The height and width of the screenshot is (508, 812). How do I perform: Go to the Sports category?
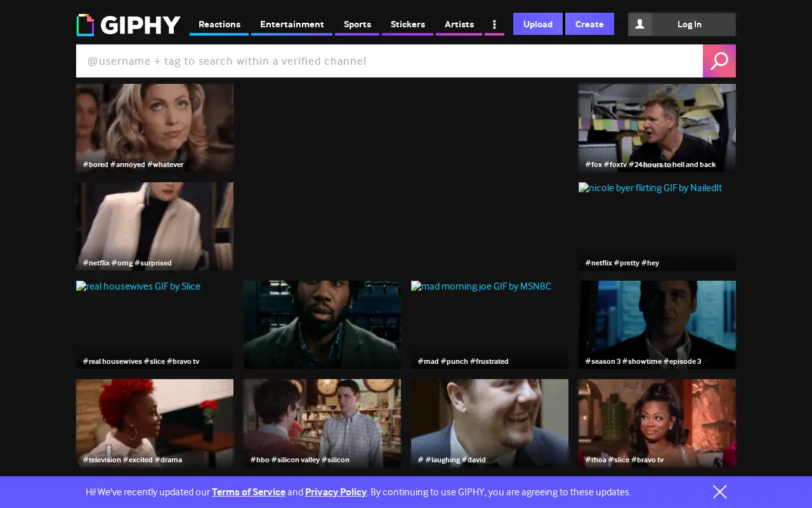coord(357,24)
